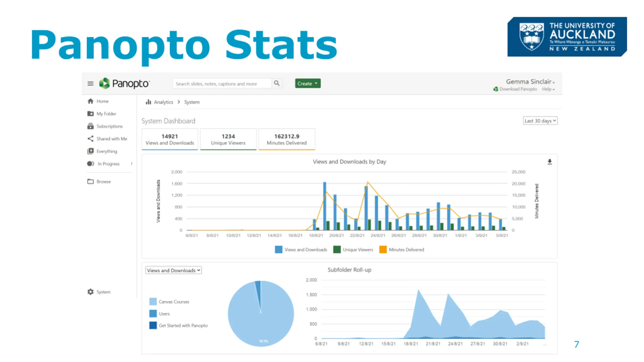Click the Get Started with Panopto swatch
Screen dimensions: 644x362
pos(153,325)
